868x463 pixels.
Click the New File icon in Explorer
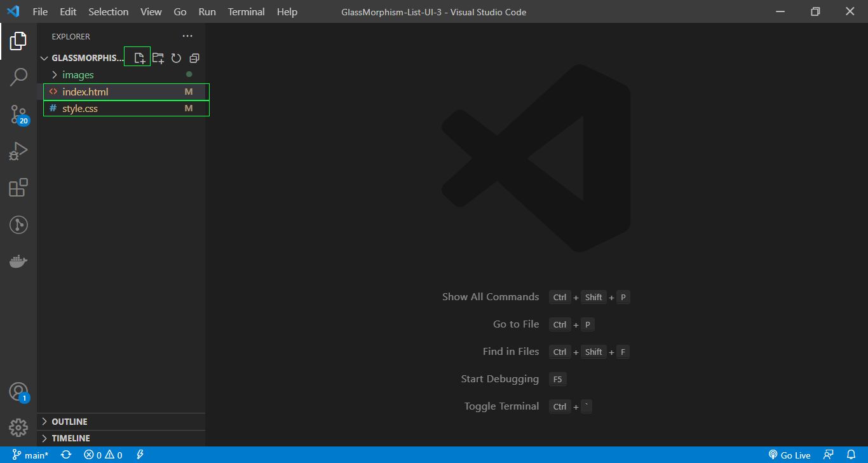tap(140, 58)
